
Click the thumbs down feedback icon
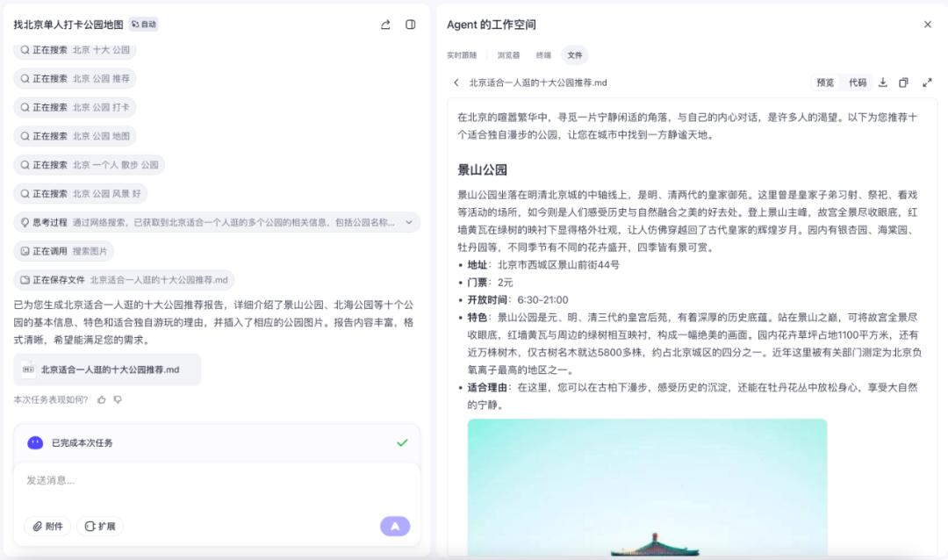118,399
